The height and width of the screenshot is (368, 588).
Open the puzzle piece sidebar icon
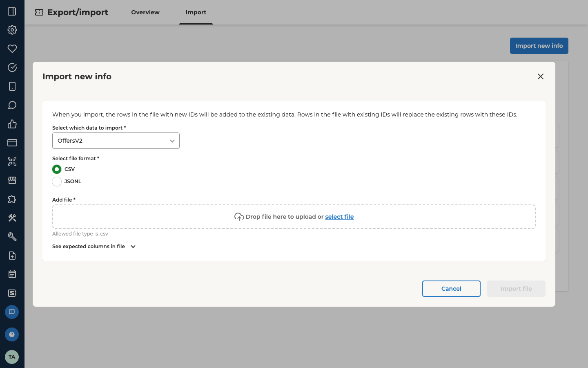click(12, 199)
